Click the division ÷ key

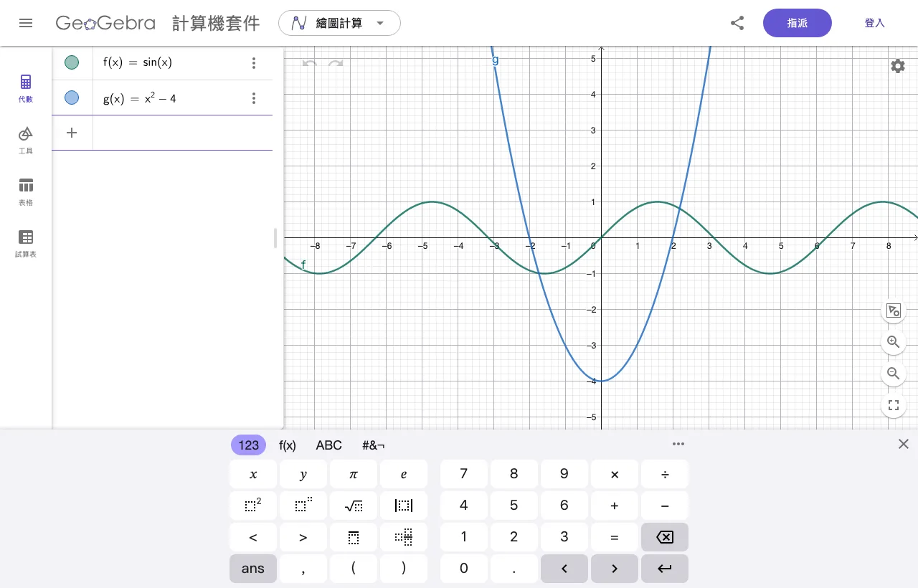click(x=665, y=474)
